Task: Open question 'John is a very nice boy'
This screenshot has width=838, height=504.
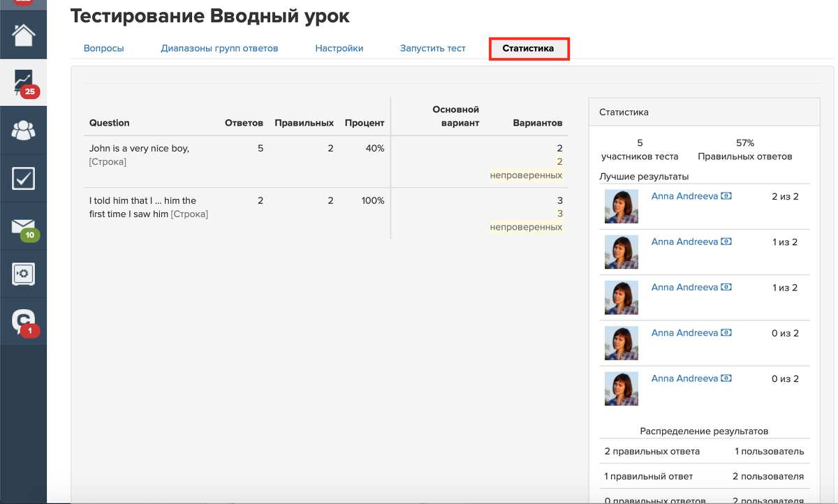Action: click(x=139, y=149)
